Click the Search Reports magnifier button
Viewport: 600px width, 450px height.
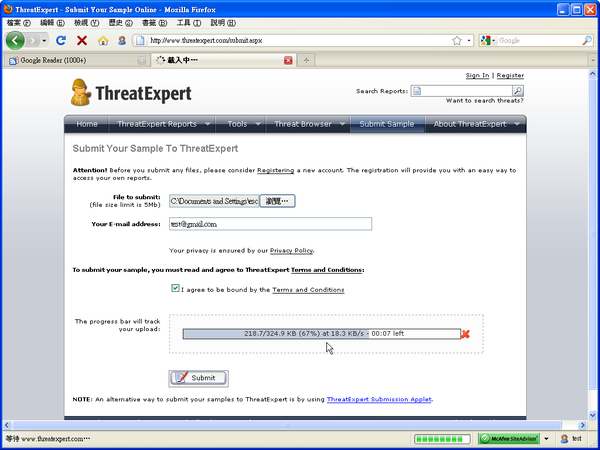coord(518,91)
